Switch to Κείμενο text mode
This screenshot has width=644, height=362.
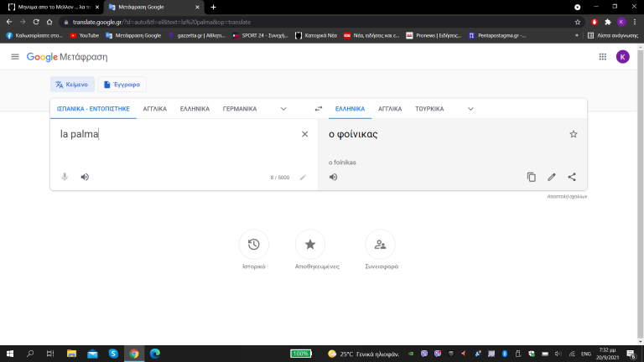(72, 84)
